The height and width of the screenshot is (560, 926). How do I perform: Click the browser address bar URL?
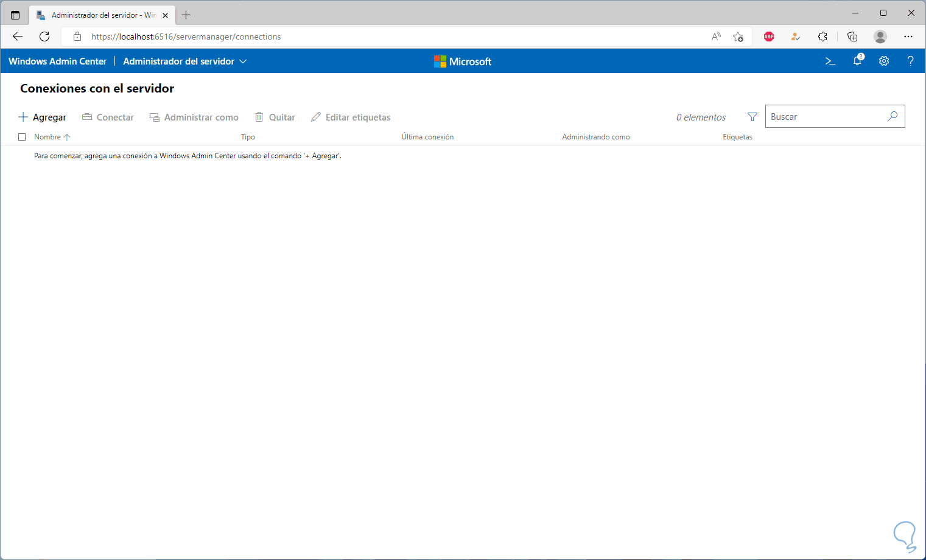click(186, 37)
